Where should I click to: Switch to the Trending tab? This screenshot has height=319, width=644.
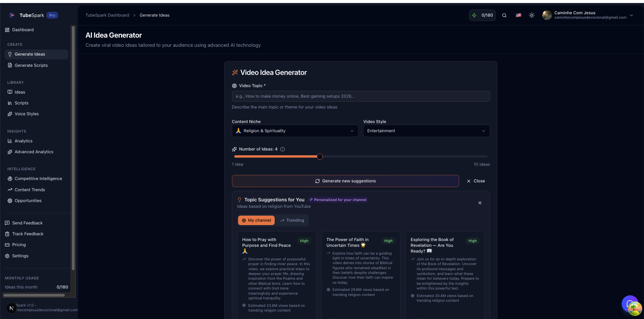click(x=292, y=220)
